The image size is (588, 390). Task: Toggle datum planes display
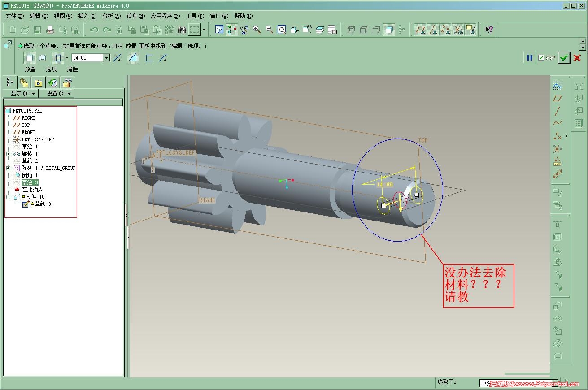pyautogui.click(x=421, y=30)
